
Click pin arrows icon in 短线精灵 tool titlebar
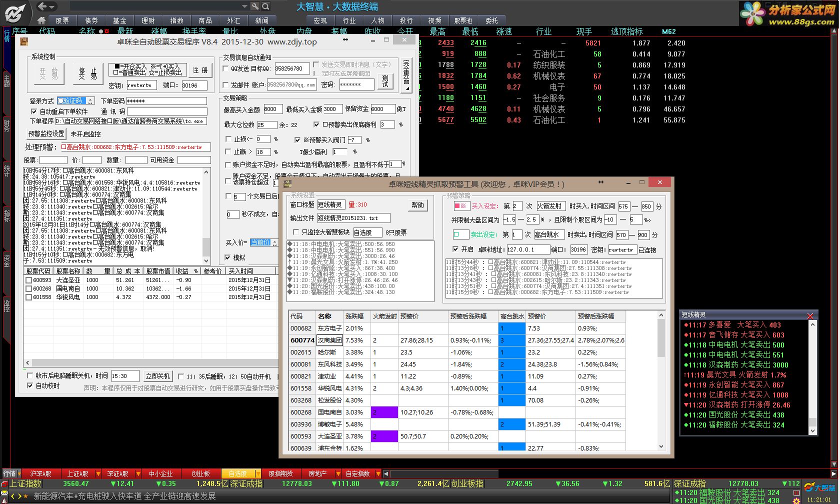[x=601, y=182]
